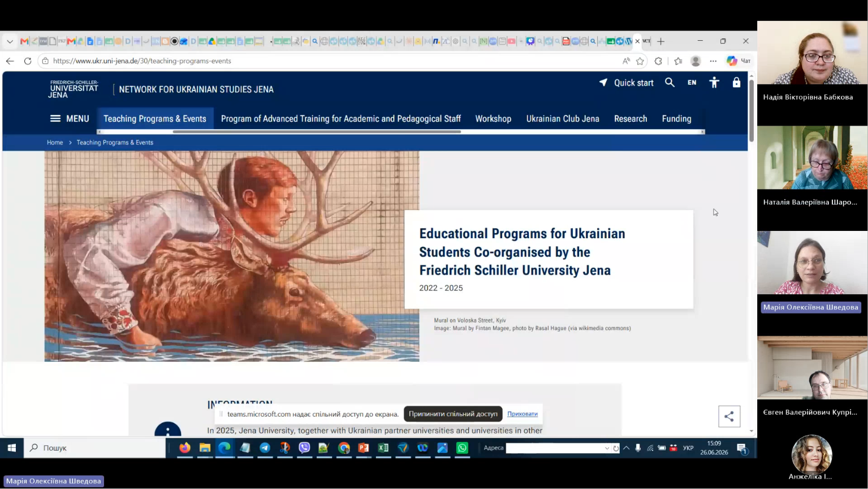Viewport: 868px width, 489px height.
Task: Open a new browser tab
Action: pyautogui.click(x=660, y=41)
